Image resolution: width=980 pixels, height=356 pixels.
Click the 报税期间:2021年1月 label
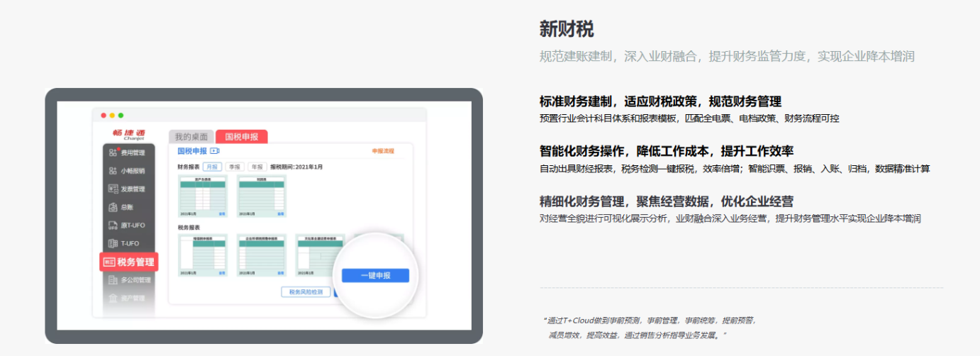[x=296, y=167]
